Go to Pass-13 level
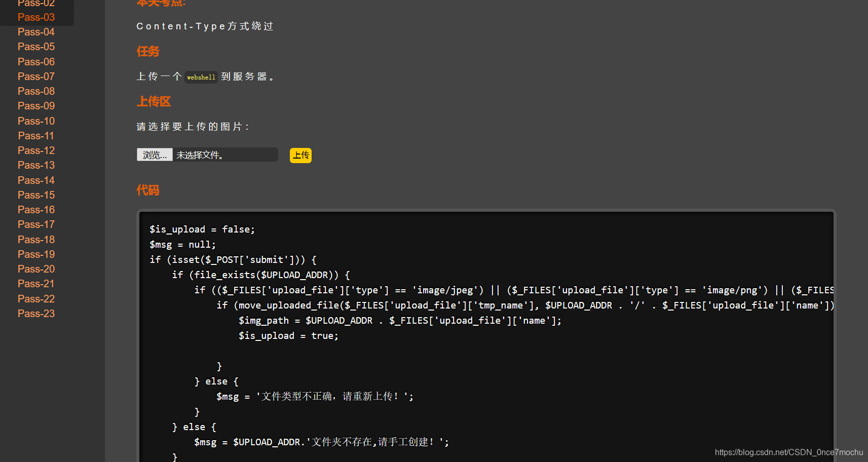Viewport: 868px width, 462px height. [36, 165]
